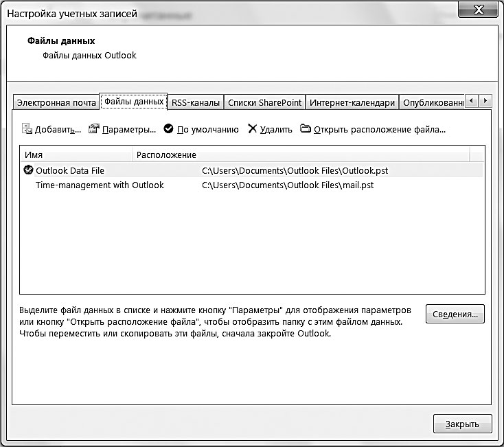The image size is (504, 447).
Task: Go to the Интернет-календари tab
Action: point(352,102)
